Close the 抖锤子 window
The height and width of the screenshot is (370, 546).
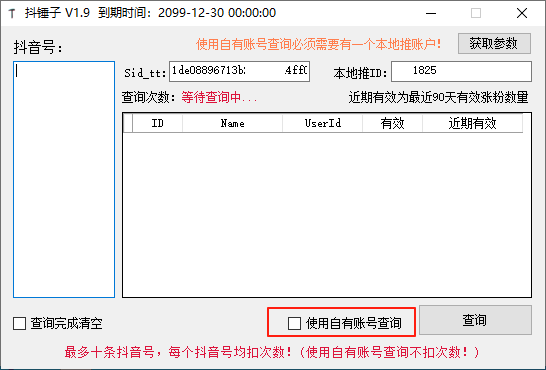(x=522, y=13)
